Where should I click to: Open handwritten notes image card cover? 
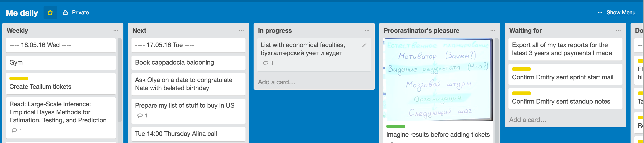tap(438, 80)
